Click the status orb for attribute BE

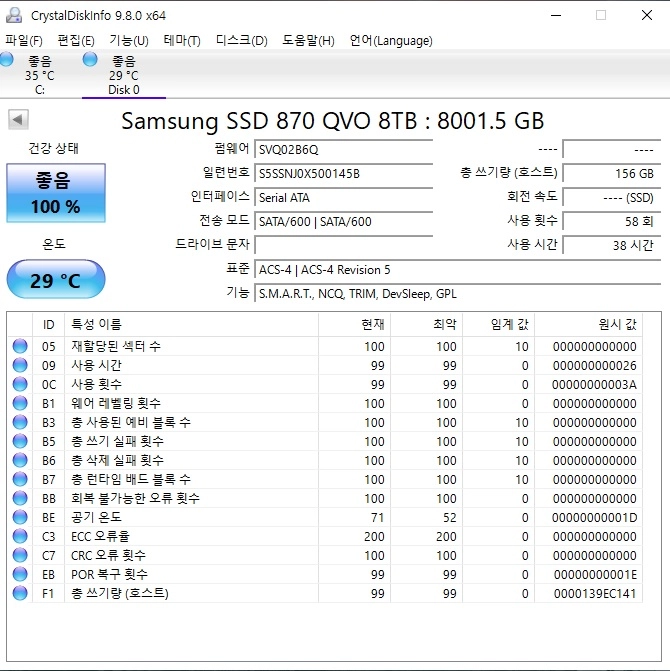[x=20, y=517]
